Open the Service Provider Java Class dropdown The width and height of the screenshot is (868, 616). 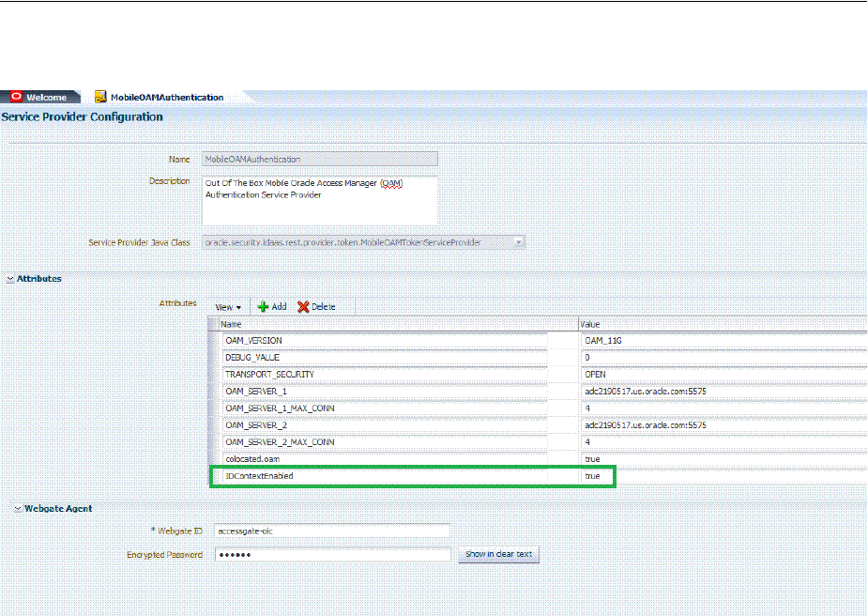[x=518, y=242]
